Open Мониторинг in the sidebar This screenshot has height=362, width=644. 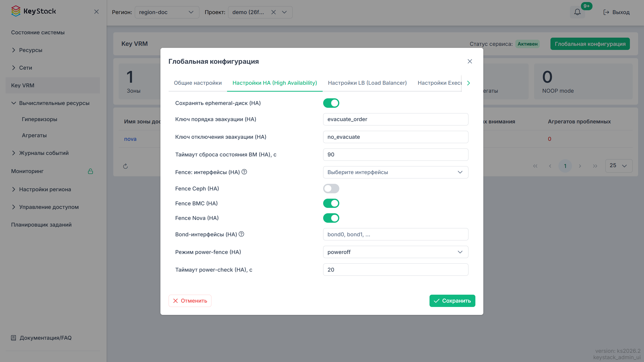pyautogui.click(x=27, y=171)
